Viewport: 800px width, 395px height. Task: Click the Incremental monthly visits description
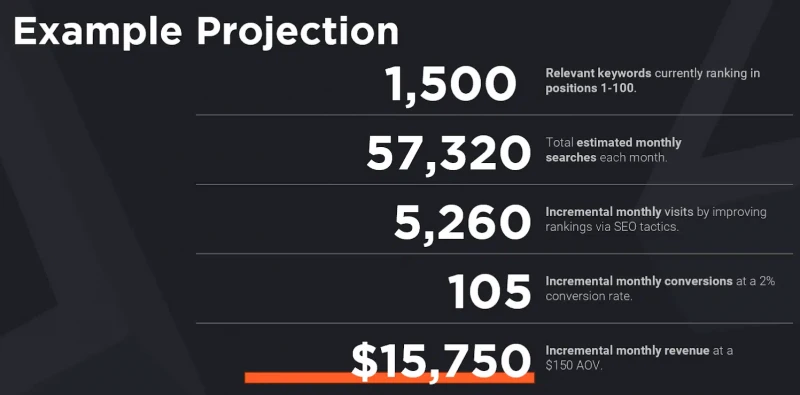point(656,219)
